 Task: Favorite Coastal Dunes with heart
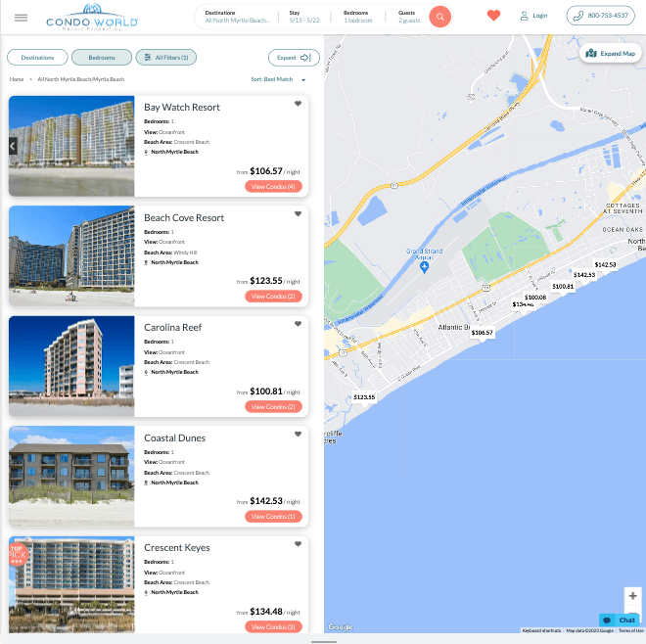[298, 434]
